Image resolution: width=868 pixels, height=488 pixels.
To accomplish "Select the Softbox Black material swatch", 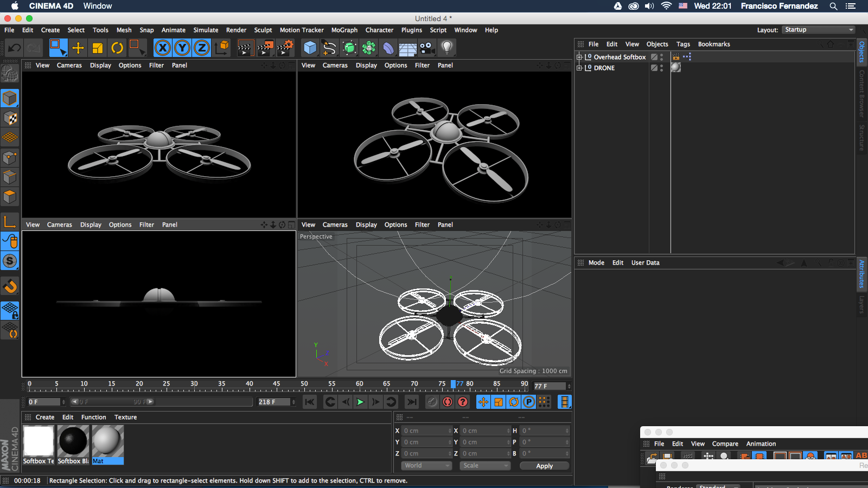I will click(73, 441).
